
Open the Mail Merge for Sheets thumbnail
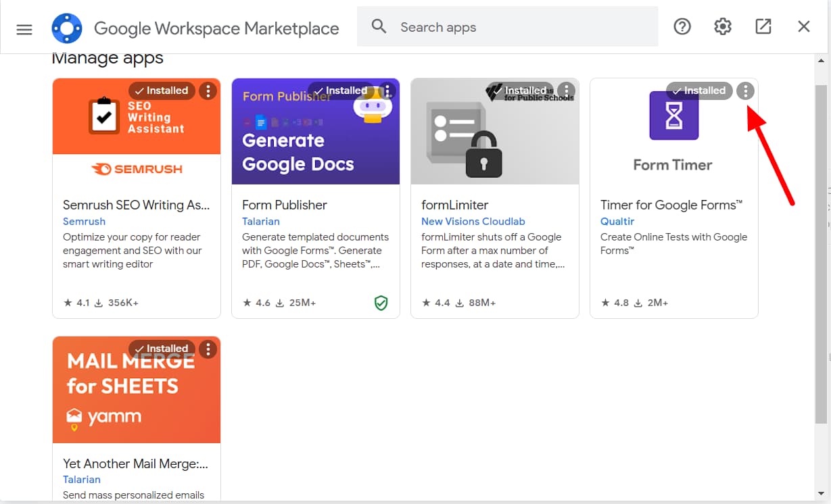coord(137,390)
